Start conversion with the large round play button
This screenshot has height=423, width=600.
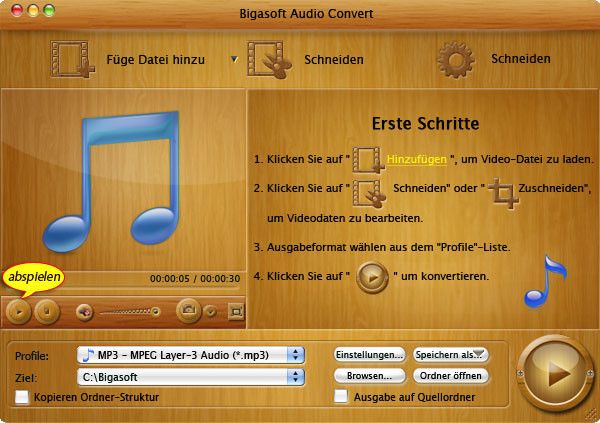click(556, 373)
